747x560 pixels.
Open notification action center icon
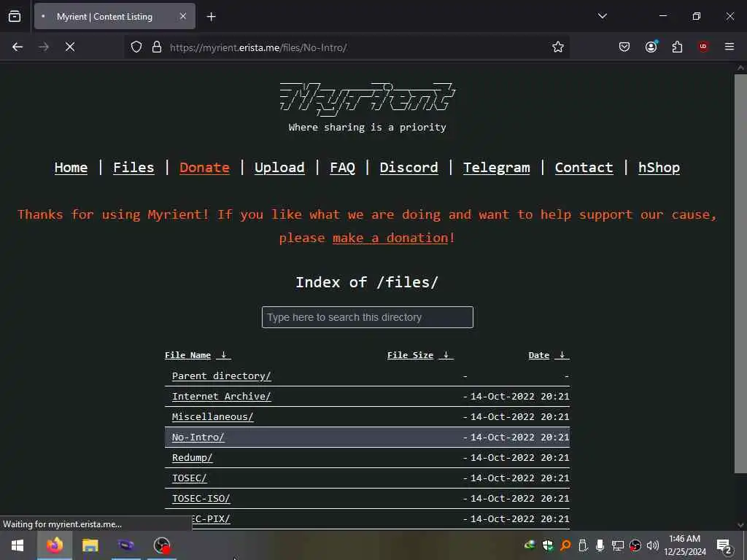[x=724, y=545]
